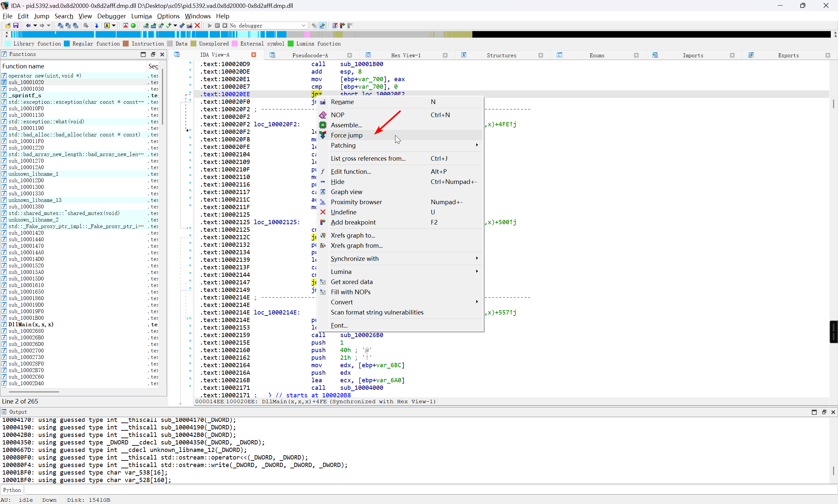Select Force jump in context menu

(x=400, y=135)
